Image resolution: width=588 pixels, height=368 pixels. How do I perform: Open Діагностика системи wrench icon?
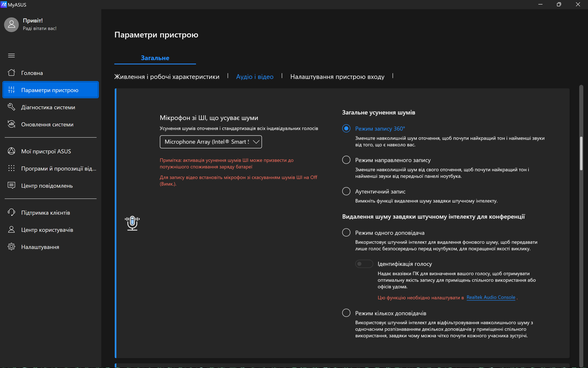click(11, 107)
